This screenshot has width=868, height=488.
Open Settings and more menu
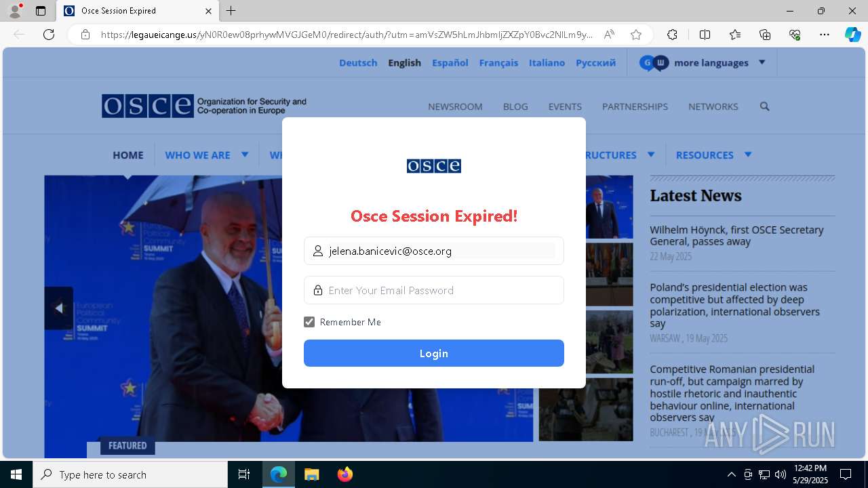(825, 35)
